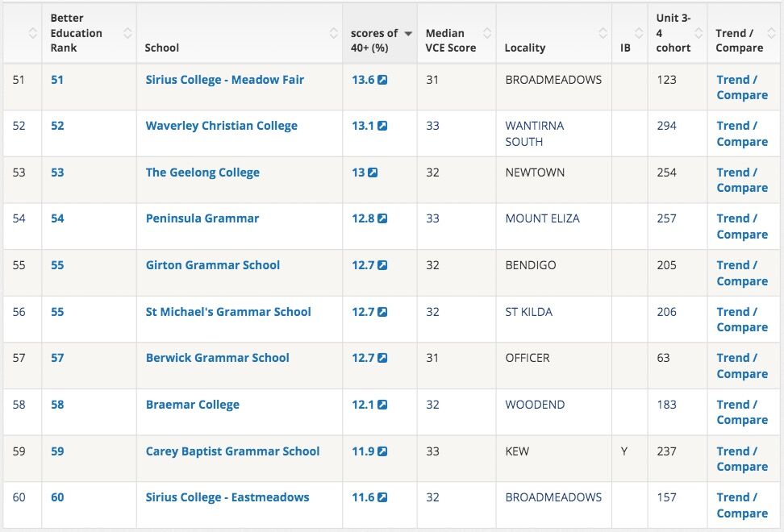Click the external icon beside score 13
Image resolution: width=784 pixels, height=532 pixels.
tap(373, 172)
